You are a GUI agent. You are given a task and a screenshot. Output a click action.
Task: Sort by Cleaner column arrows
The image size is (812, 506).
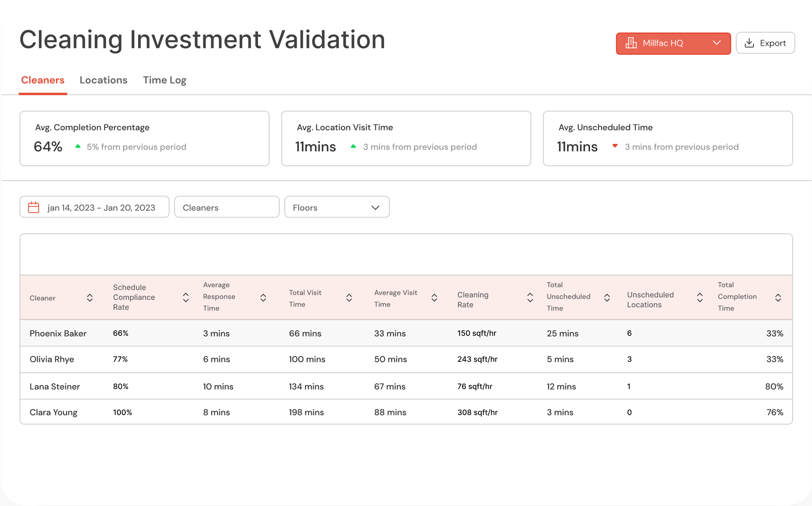coord(90,298)
